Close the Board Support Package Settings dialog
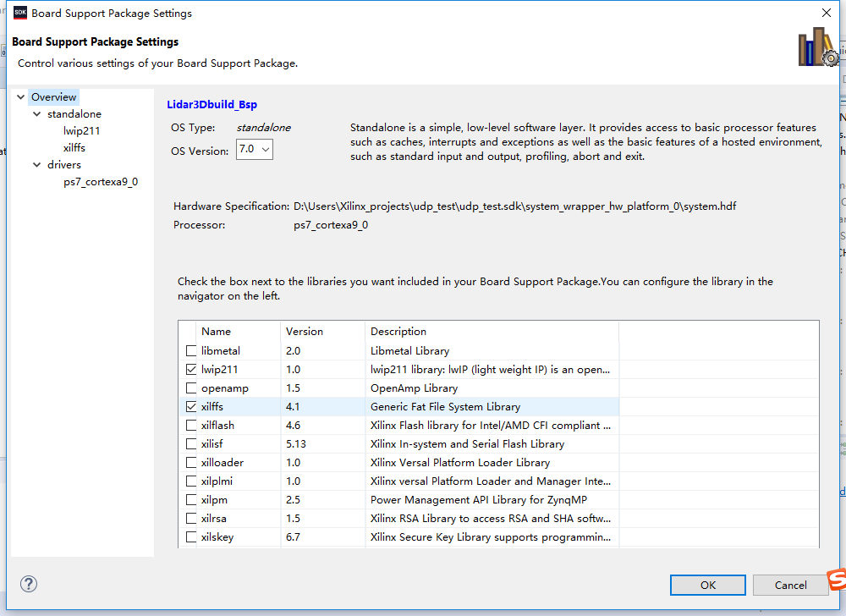This screenshot has height=616, width=846. click(826, 13)
